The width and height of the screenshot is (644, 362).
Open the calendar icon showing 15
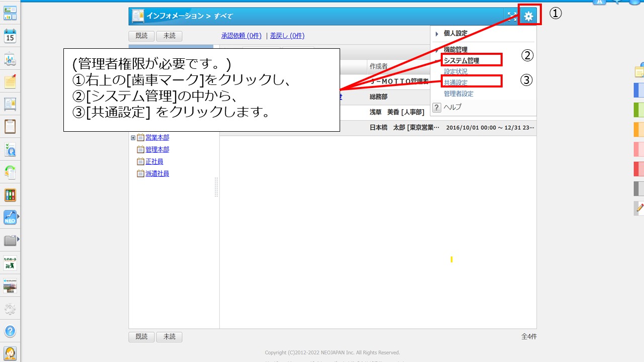[10, 36]
